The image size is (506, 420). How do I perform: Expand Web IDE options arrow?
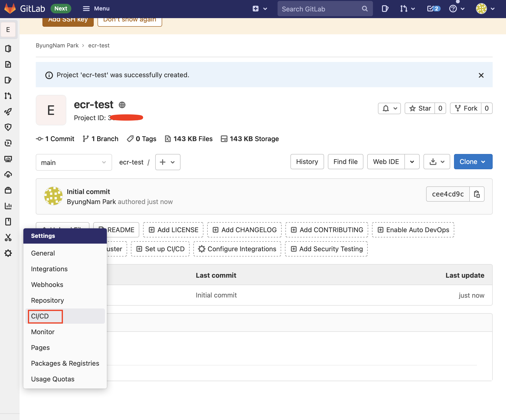point(412,162)
